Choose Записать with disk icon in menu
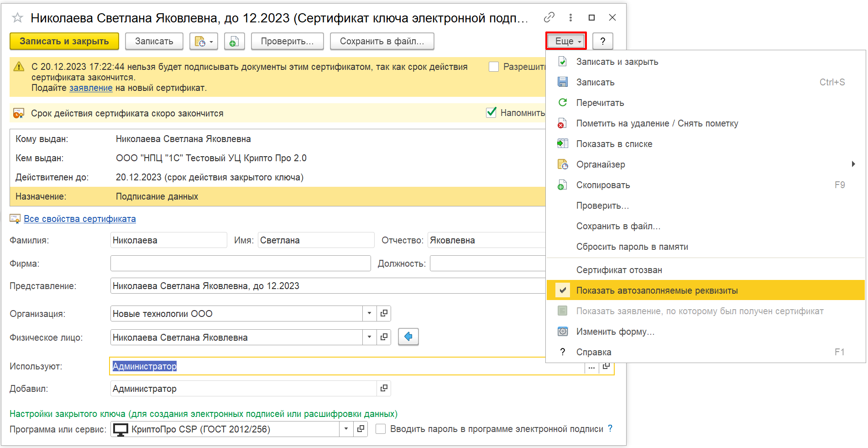Viewport: 868px width, 448px height. tap(706, 82)
